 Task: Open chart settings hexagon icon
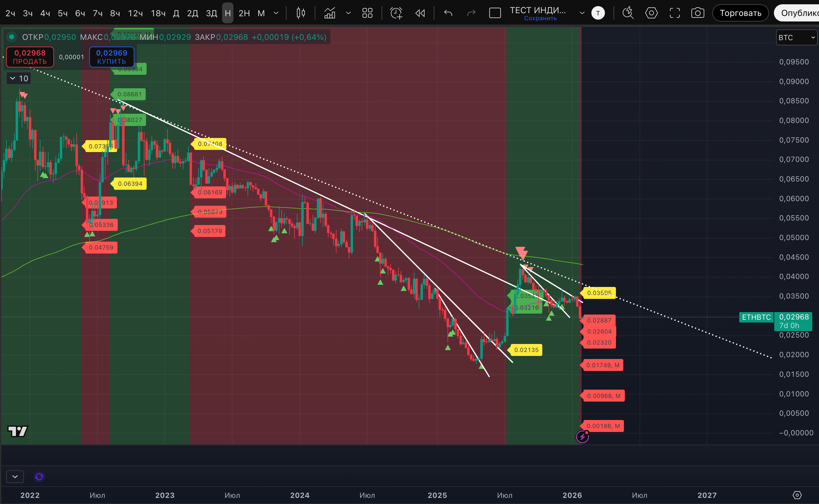pyautogui.click(x=651, y=13)
